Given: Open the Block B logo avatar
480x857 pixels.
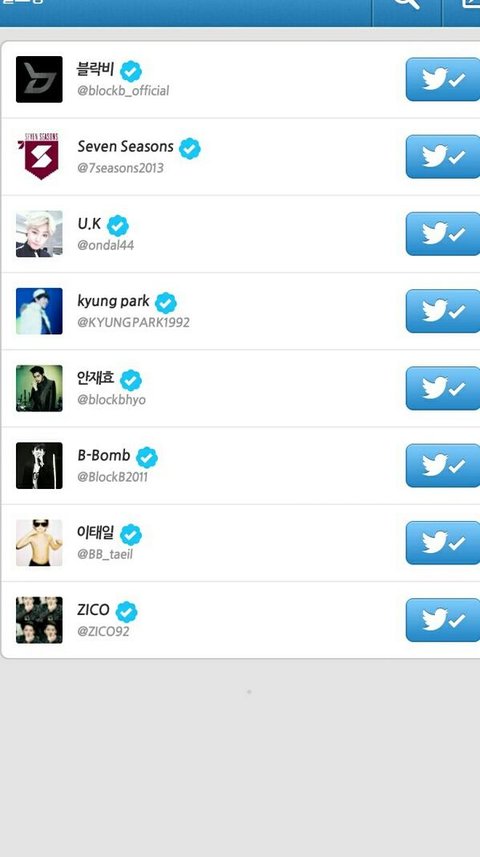Looking at the screenshot, I should [39, 79].
